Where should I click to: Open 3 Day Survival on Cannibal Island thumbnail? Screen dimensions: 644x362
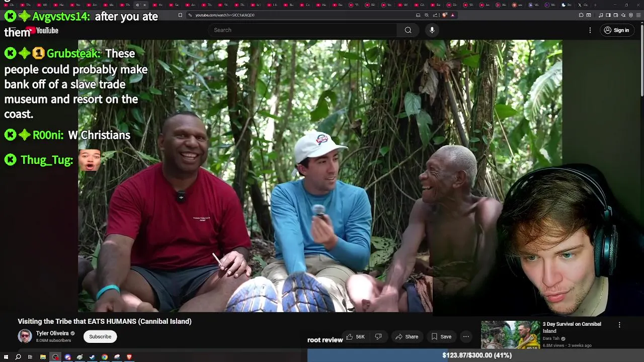pyautogui.click(x=510, y=335)
